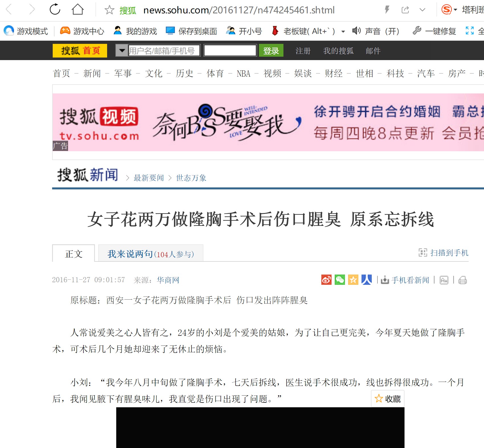Open search engine selector arrow next to Sogou icon

(455, 10)
